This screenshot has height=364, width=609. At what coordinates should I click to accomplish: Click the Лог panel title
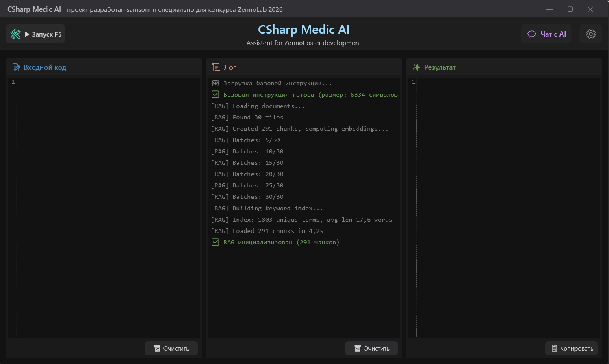(x=230, y=67)
